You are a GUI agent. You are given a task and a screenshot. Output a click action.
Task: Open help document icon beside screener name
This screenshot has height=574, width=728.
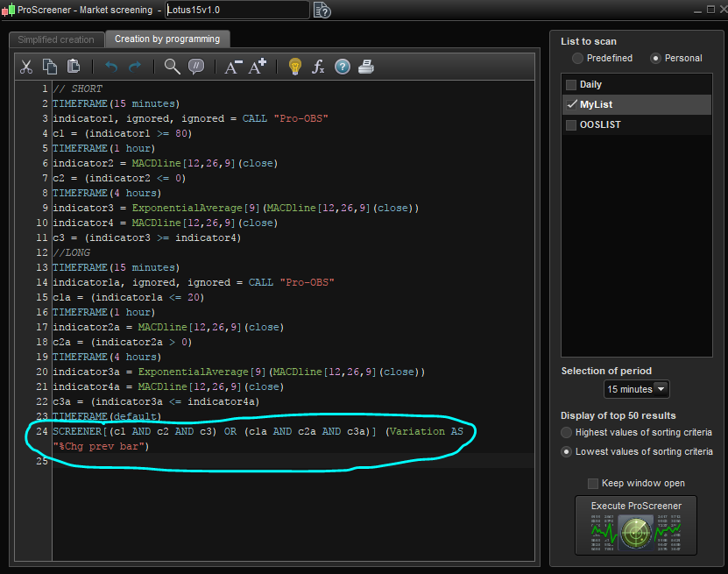pyautogui.click(x=322, y=10)
